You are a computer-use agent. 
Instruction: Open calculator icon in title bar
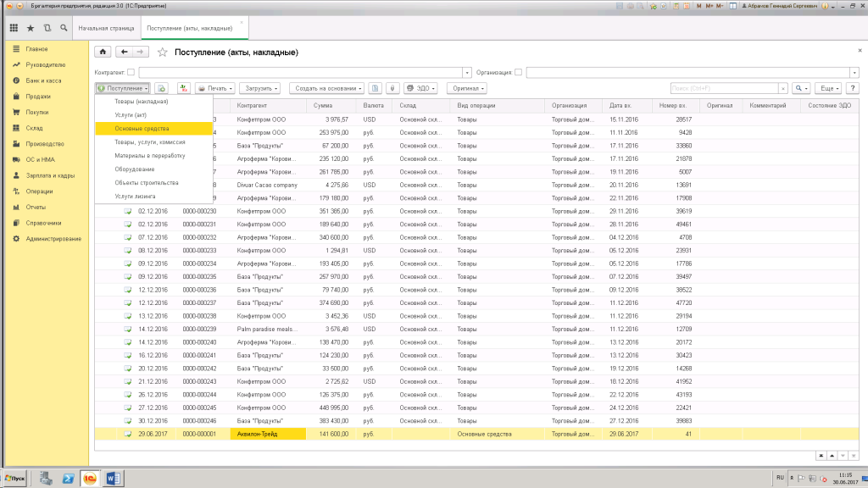pyautogui.click(x=676, y=6)
